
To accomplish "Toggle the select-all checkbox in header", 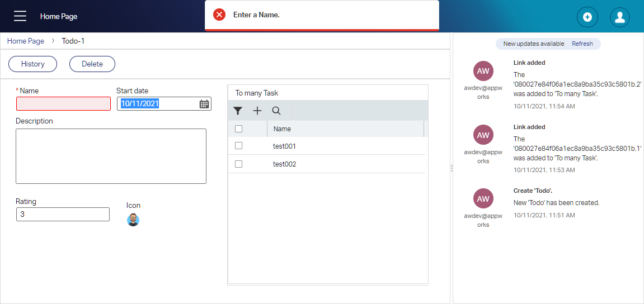I will (x=239, y=129).
